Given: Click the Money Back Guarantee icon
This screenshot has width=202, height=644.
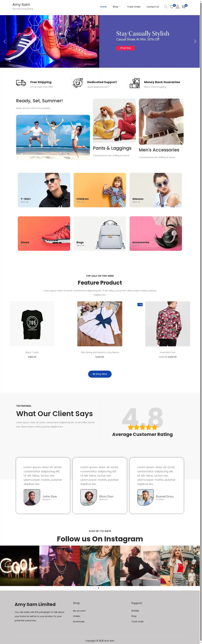Looking at the screenshot, I should click(135, 83).
